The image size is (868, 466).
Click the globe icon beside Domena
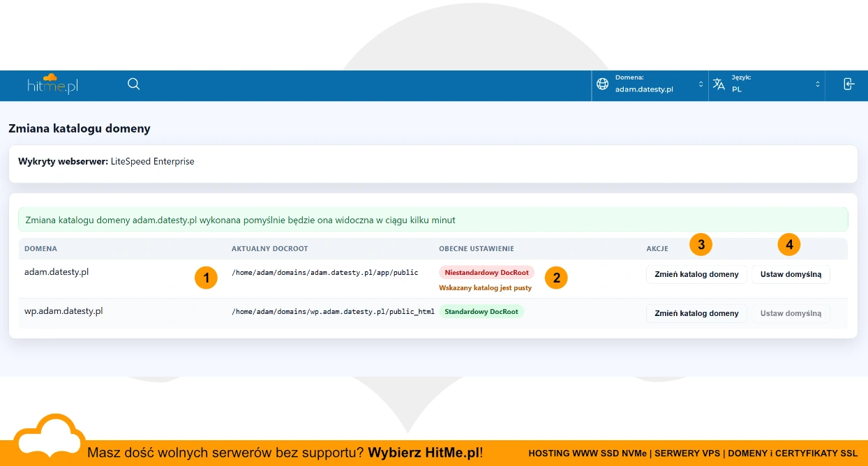click(603, 84)
